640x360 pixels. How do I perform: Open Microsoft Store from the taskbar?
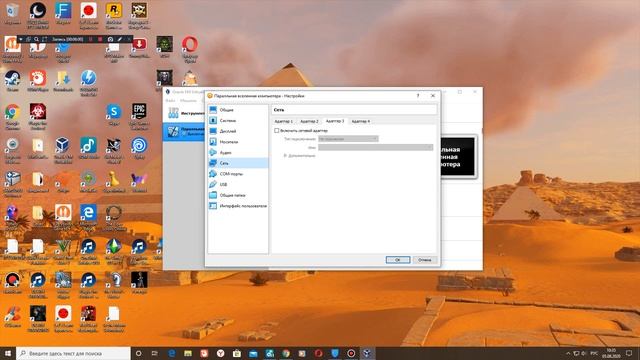tap(237, 353)
